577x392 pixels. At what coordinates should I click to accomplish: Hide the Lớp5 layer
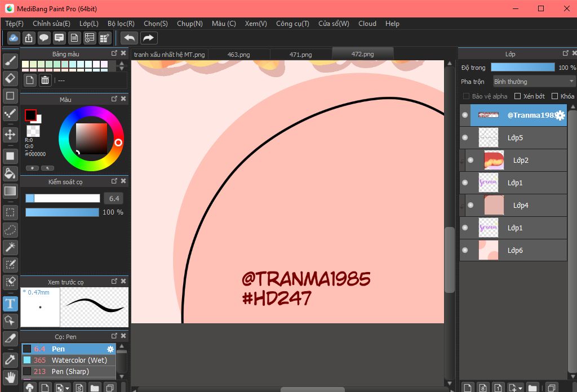[x=465, y=137]
